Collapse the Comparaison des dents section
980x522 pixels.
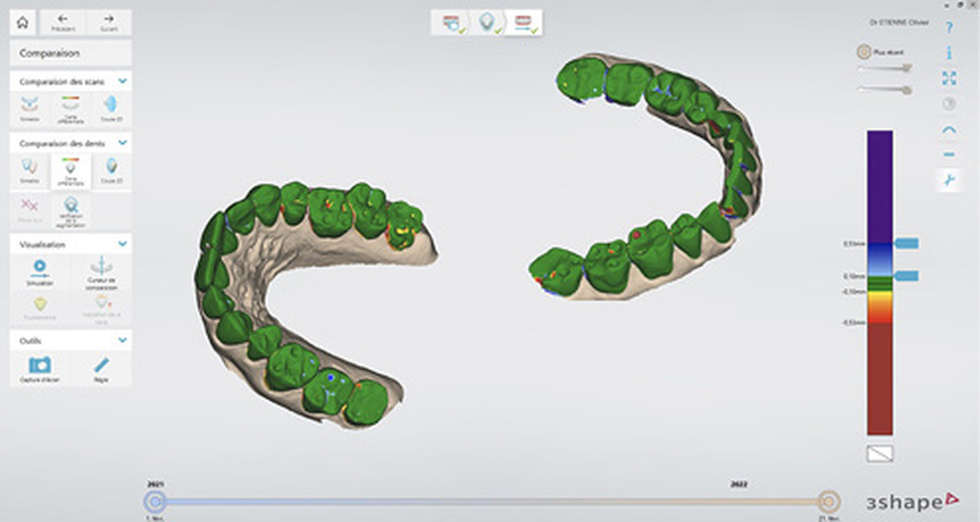click(122, 142)
